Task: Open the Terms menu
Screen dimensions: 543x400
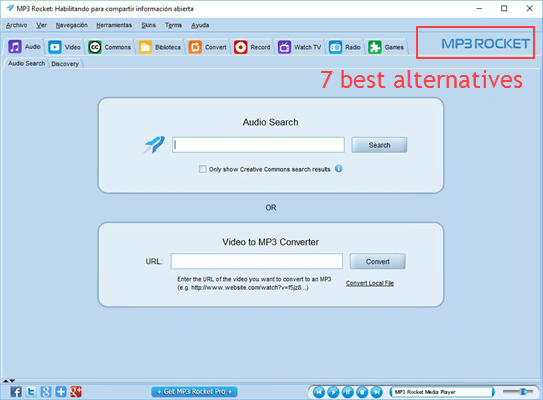Action: pos(173,25)
